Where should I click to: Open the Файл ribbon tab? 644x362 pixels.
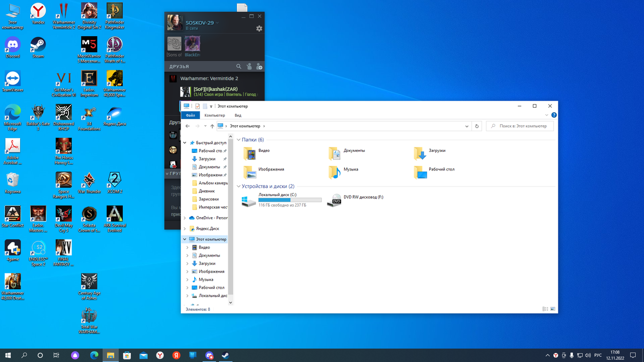pos(190,115)
